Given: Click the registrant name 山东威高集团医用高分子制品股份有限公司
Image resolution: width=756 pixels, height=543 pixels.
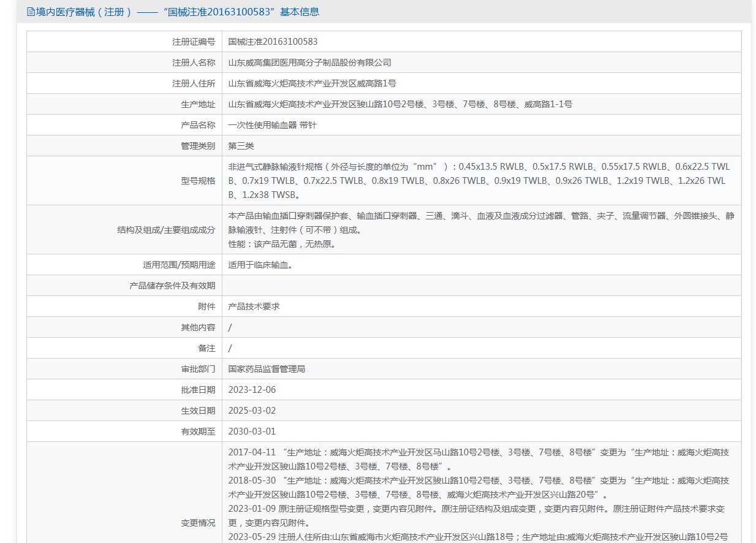Looking at the screenshot, I should click(x=309, y=63).
